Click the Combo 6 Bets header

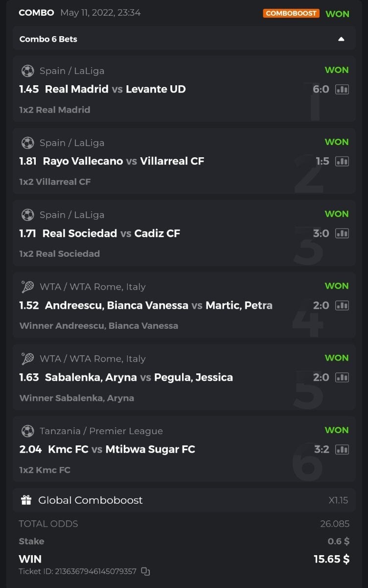point(48,39)
